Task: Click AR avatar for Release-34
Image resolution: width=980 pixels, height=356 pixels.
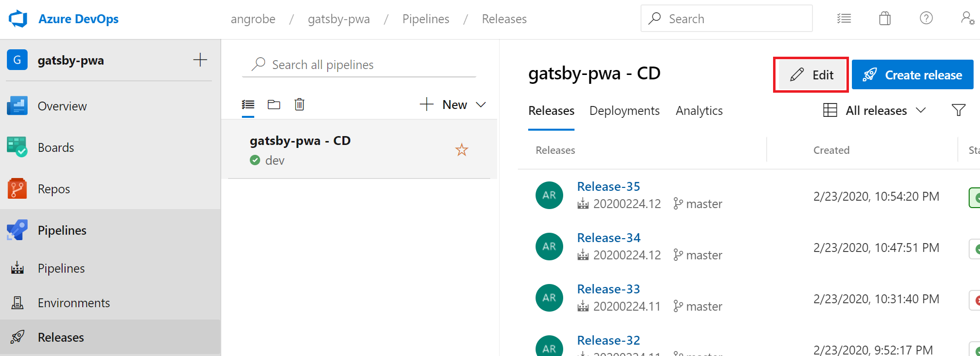Action: [549, 247]
